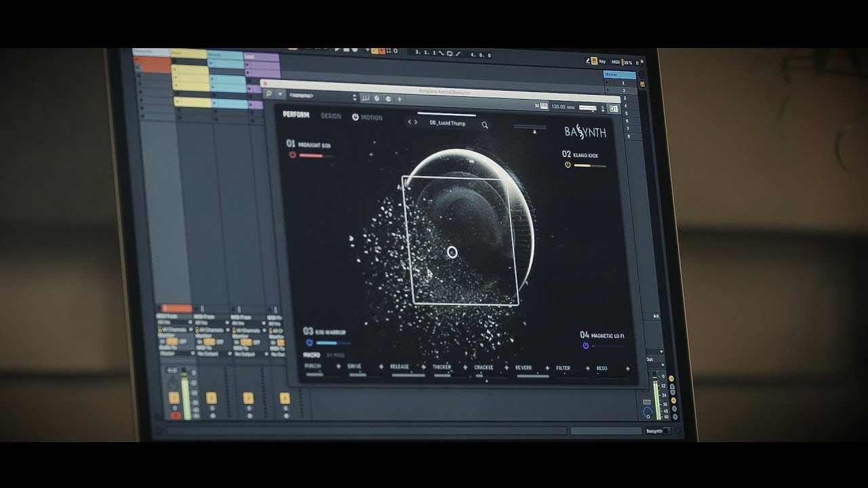Toggle the MOTION power button
868x488 pixels.
[355, 117]
